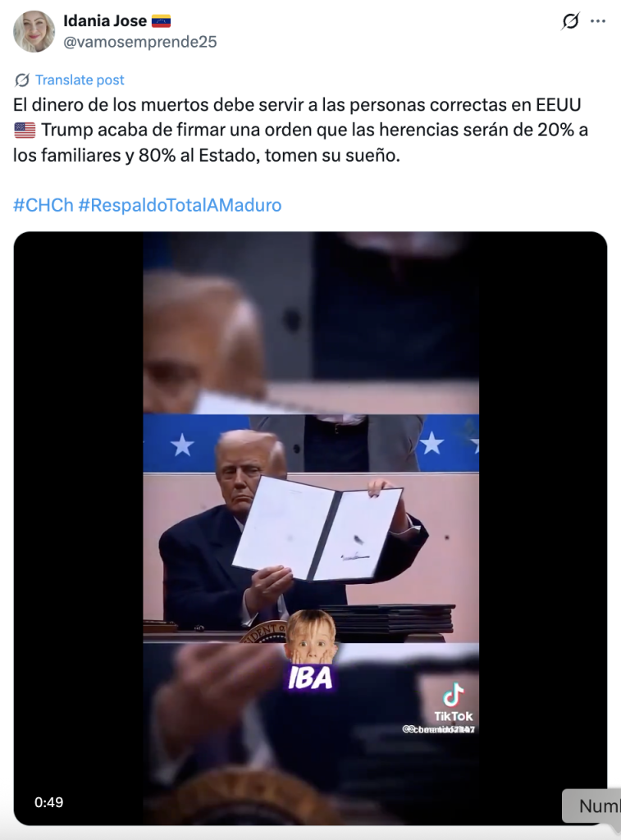
Task: Click the IBA caption text in the video
Action: pos(310,678)
